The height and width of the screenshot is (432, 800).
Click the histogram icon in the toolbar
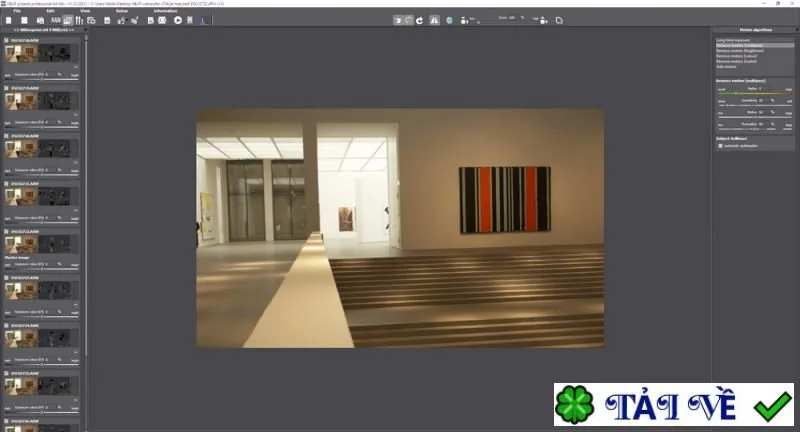tap(204, 20)
